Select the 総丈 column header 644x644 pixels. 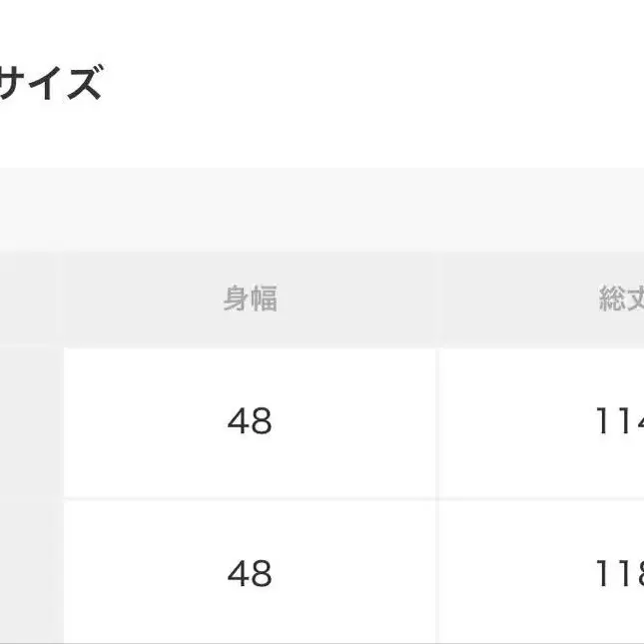(x=621, y=299)
